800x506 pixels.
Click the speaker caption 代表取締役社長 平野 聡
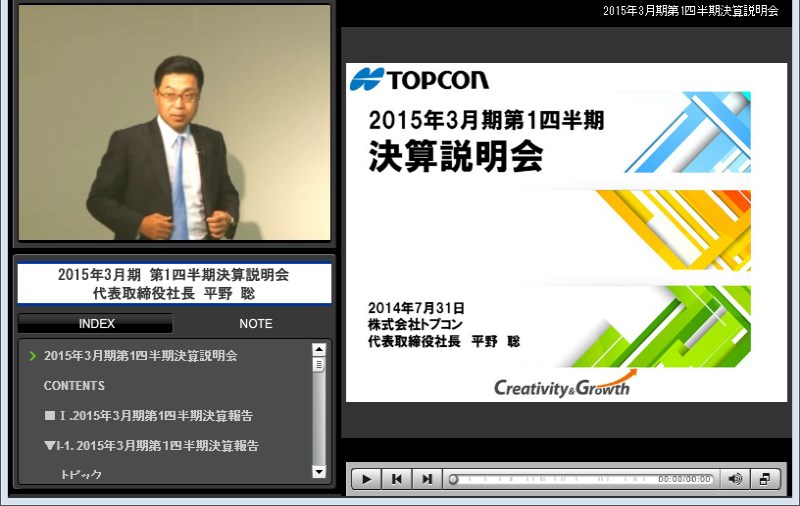[x=174, y=293]
